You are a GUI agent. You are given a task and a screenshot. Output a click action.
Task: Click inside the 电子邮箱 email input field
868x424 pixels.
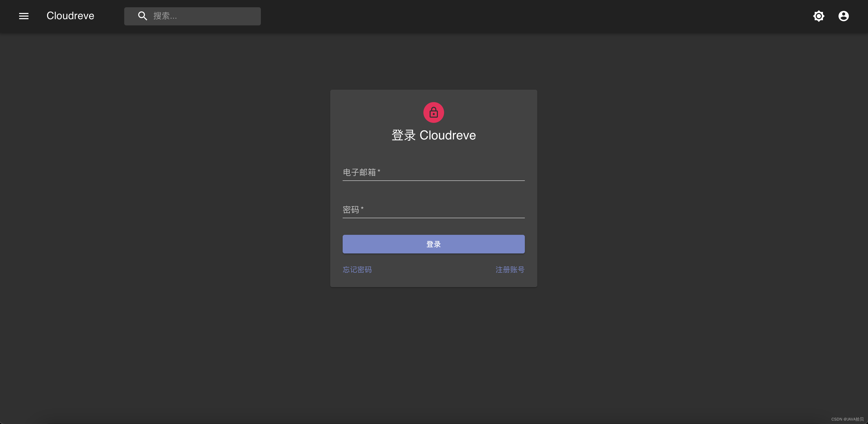click(433, 174)
